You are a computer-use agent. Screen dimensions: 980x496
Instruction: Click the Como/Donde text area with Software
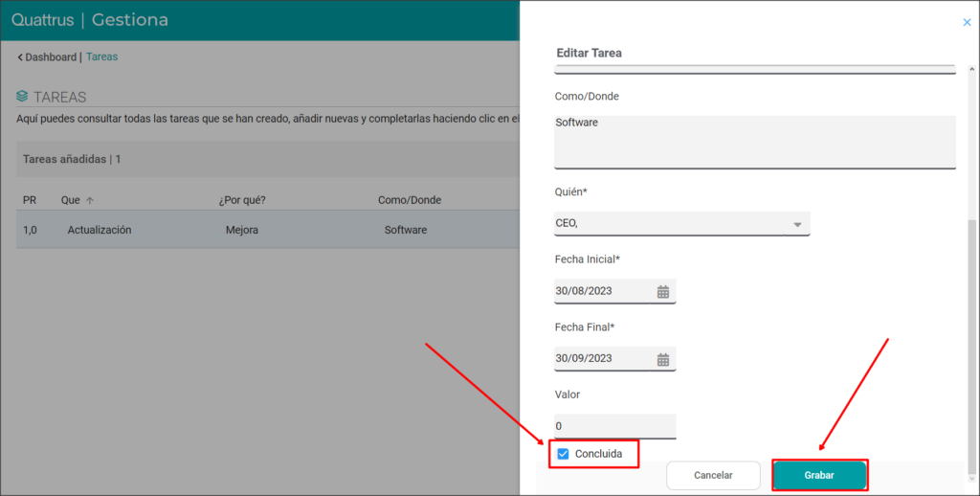click(755, 142)
